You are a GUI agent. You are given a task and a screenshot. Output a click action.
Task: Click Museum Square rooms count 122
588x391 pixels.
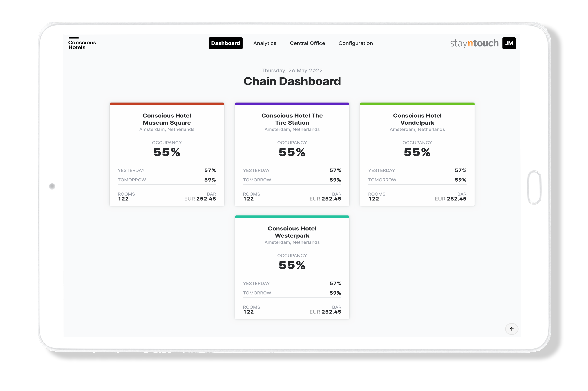(123, 199)
